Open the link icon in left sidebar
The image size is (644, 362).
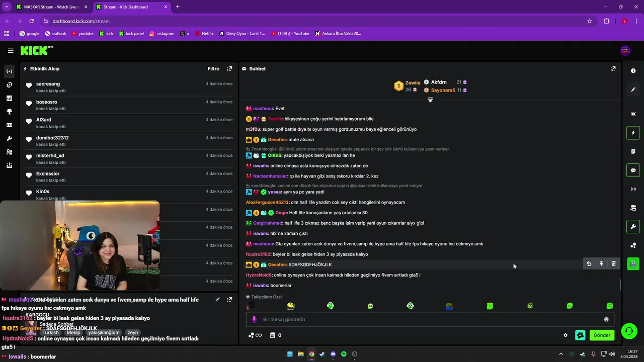tap(9, 85)
